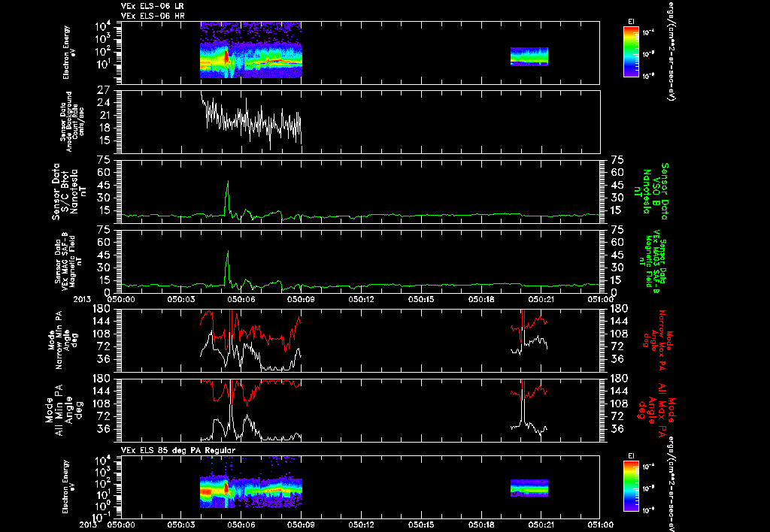The width and height of the screenshot is (770, 532).
Task: Select the red 'All Max PA Angle' label
Action: click(656, 410)
